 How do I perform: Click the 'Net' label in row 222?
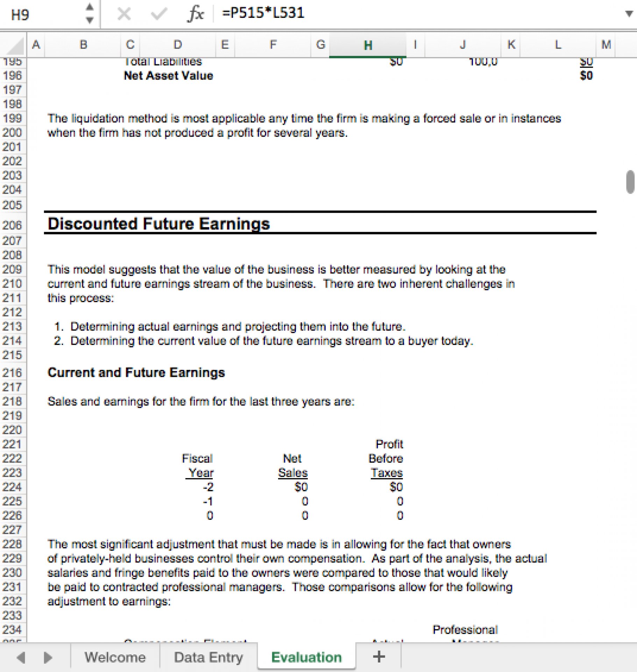(x=292, y=458)
